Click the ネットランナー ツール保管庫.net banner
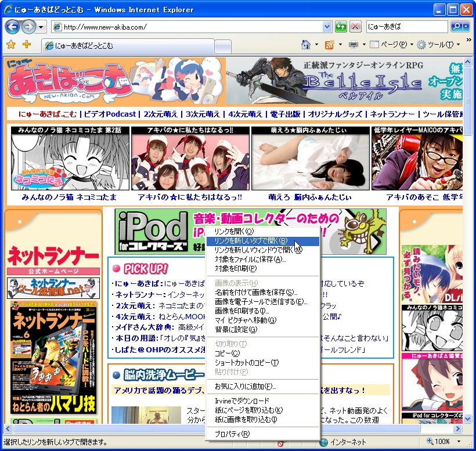 pyautogui.click(x=53, y=288)
